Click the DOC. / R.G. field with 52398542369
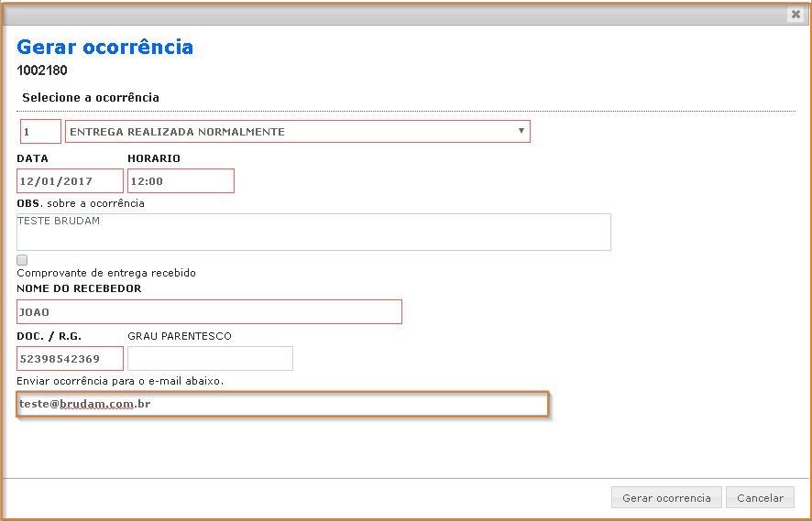This screenshot has height=521, width=812. point(70,359)
